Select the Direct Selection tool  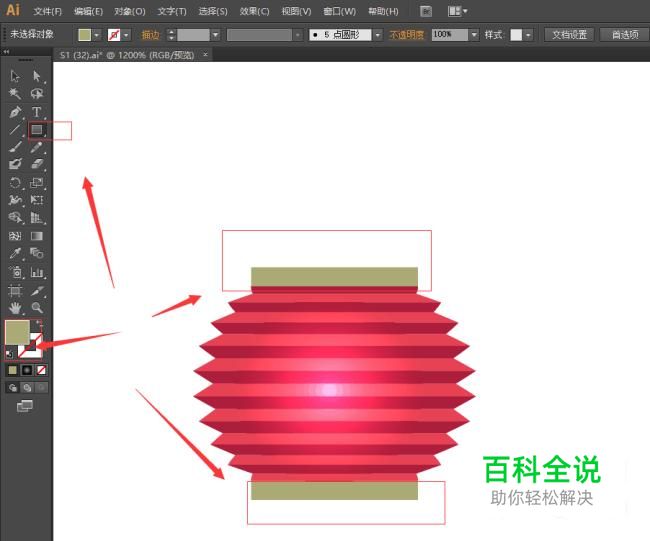tap(37, 76)
